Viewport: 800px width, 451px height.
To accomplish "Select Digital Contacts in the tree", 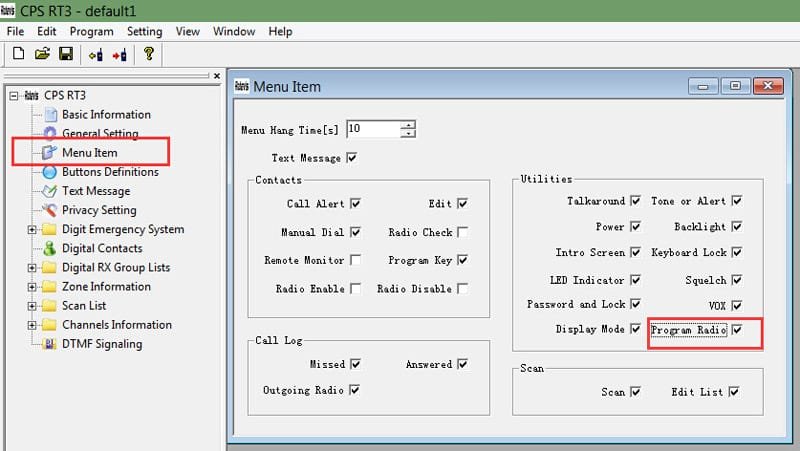I will [102, 248].
